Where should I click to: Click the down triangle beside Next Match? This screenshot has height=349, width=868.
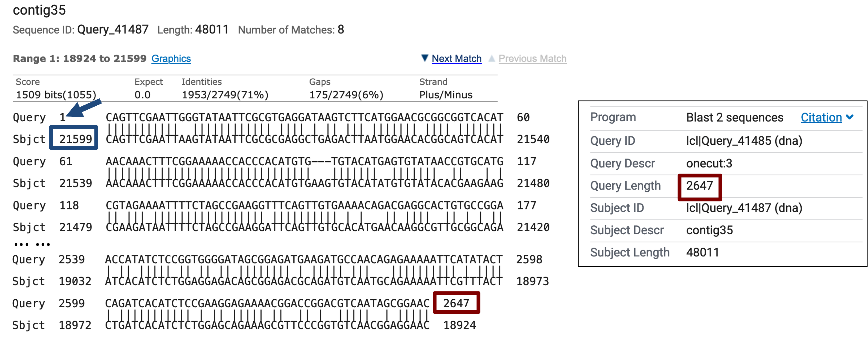tap(424, 58)
